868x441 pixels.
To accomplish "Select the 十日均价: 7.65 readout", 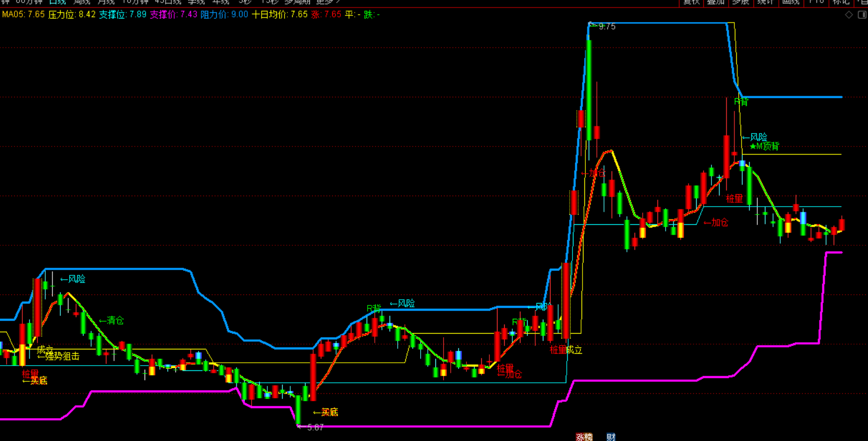I will 280,15.
